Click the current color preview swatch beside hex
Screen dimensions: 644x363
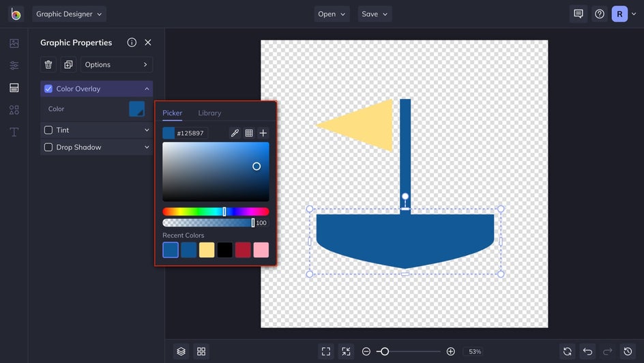pos(169,133)
